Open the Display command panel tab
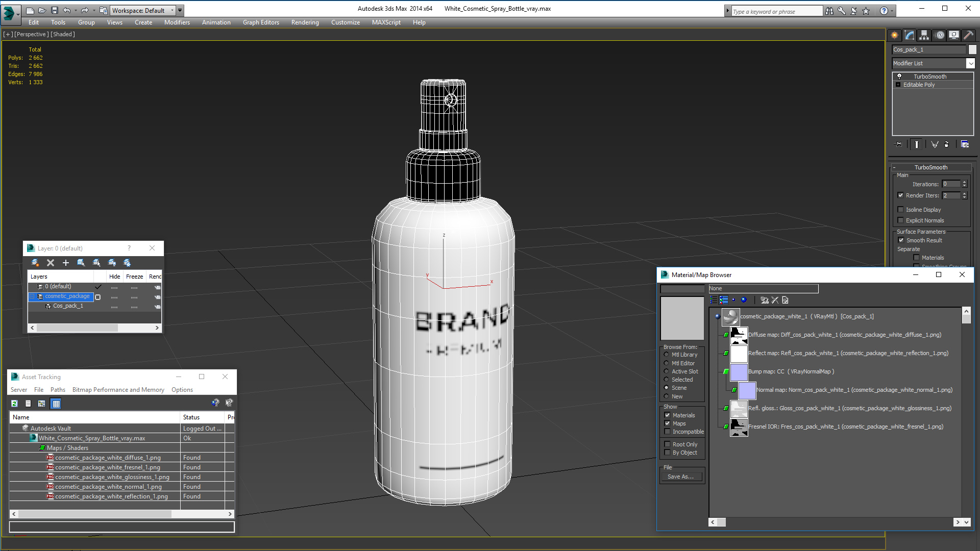The width and height of the screenshot is (980, 551). pyautogui.click(x=954, y=35)
